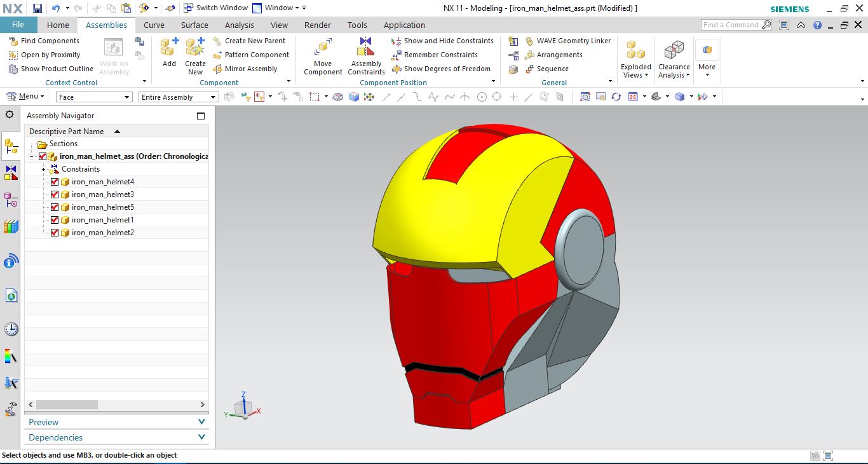The height and width of the screenshot is (464, 868).
Task: Collapse the iron_man_helmet_ass root node
Action: [31, 156]
